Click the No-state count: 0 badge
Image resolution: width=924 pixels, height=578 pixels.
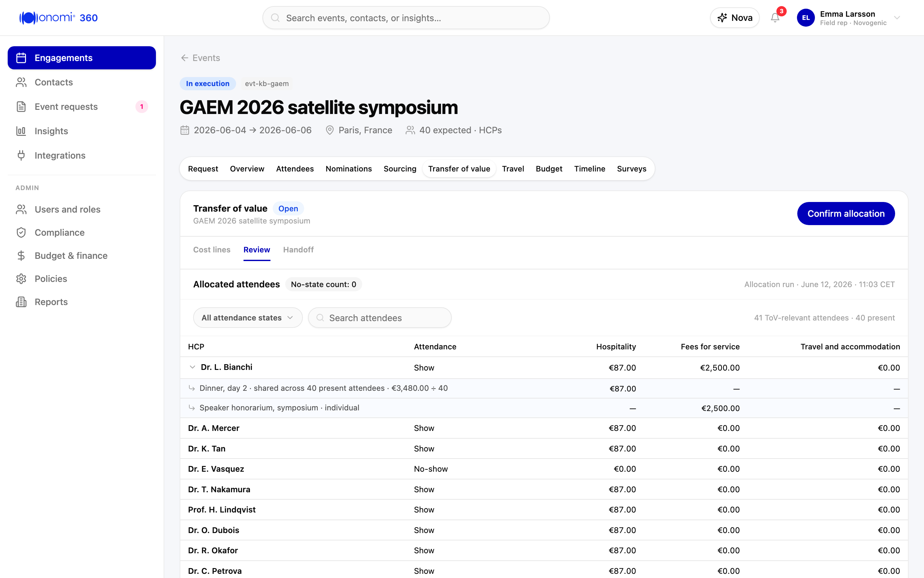[323, 285]
